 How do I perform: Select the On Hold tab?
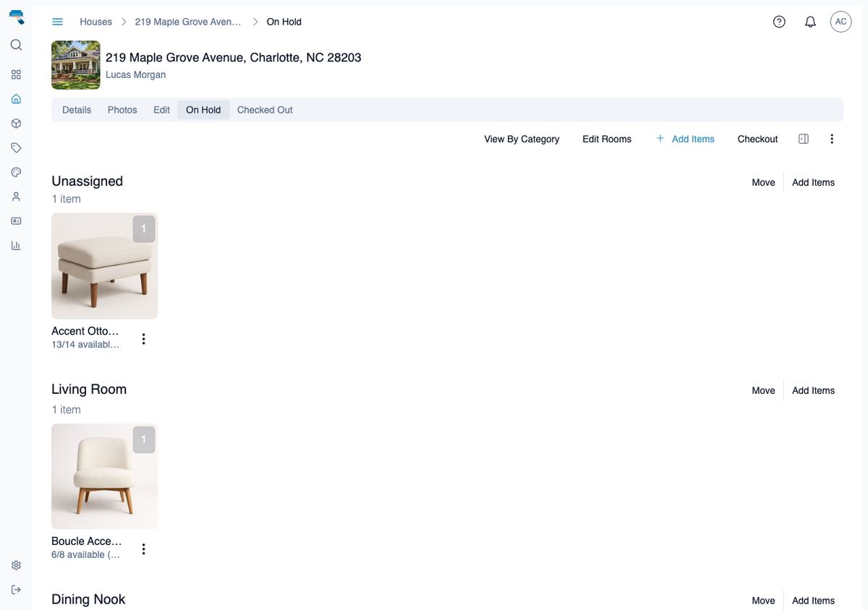point(203,110)
